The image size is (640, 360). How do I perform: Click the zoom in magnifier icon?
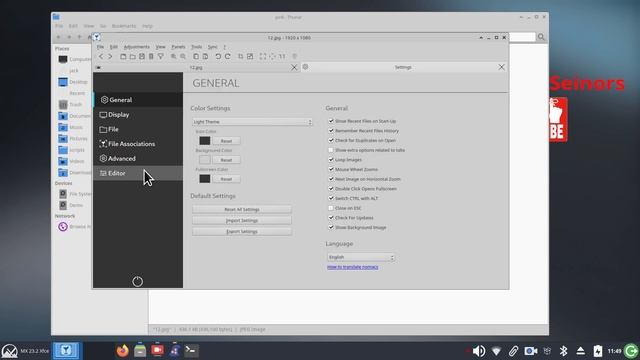click(x=174, y=56)
